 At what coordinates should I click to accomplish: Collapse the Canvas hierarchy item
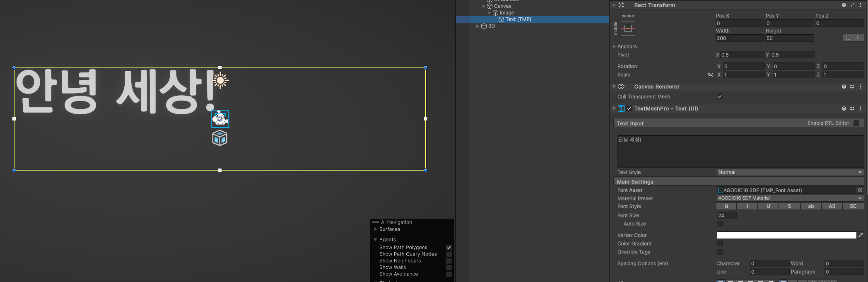point(483,6)
